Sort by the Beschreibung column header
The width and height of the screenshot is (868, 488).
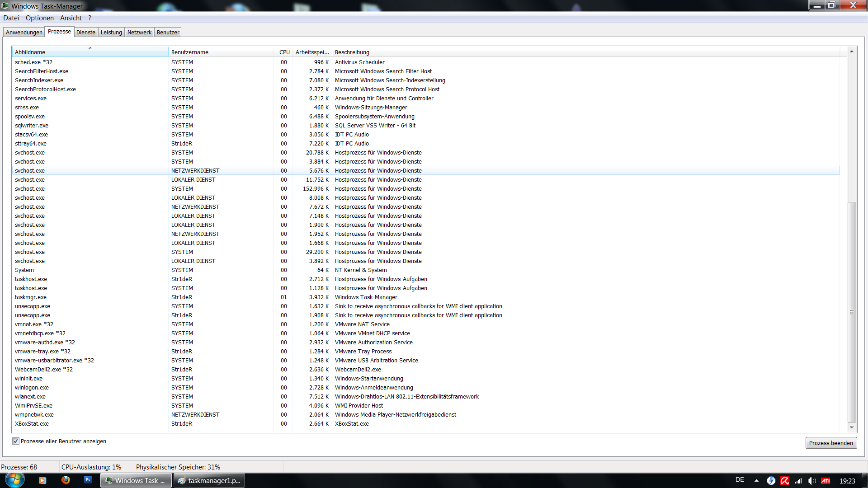click(586, 52)
